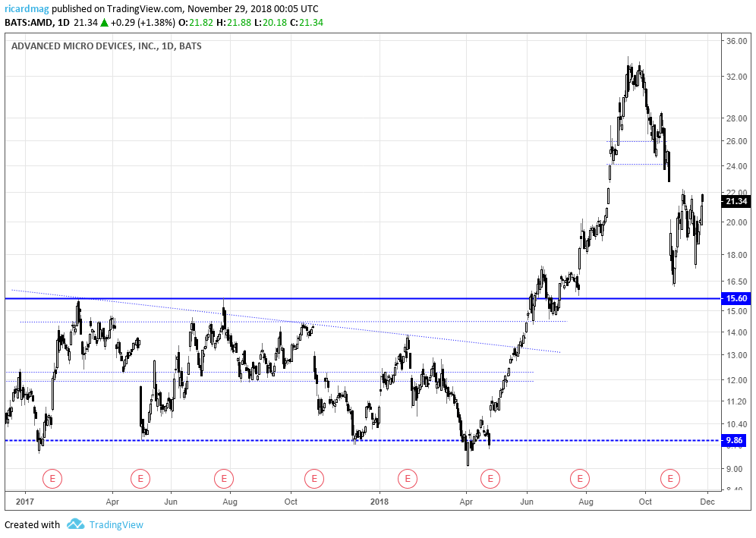Select the high value H:21.88
Screen dimensions: 756x538
pyautogui.click(x=233, y=23)
